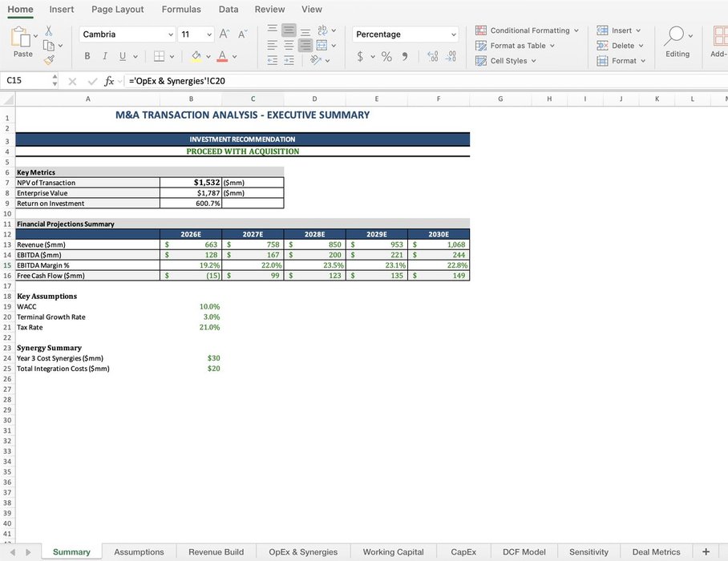Switch to the Formulas ribbon tab
The height and width of the screenshot is (561, 728).
tap(181, 10)
